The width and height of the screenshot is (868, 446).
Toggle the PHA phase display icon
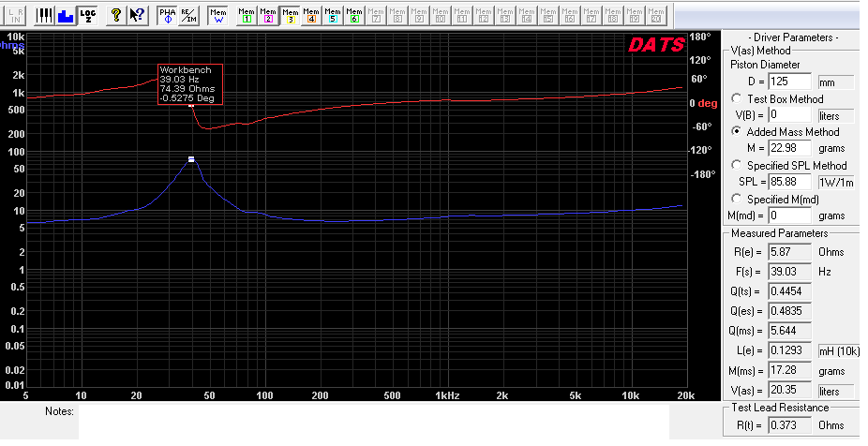(x=167, y=16)
